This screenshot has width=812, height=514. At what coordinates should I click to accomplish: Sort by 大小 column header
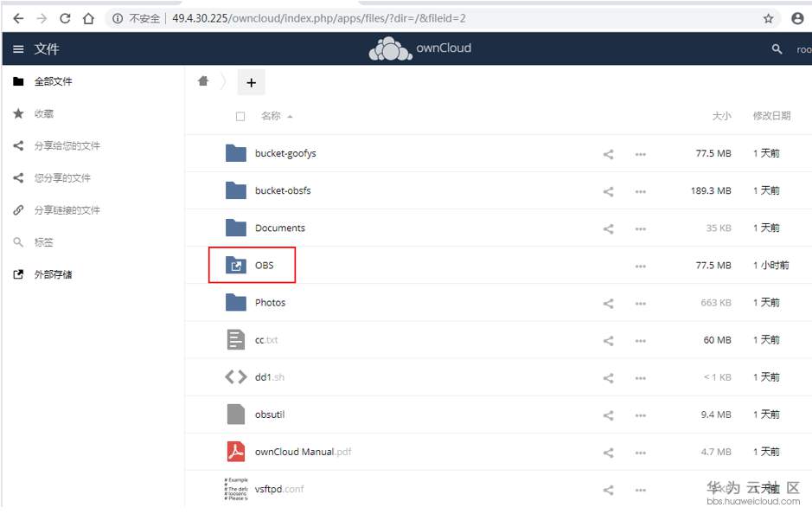tap(721, 116)
